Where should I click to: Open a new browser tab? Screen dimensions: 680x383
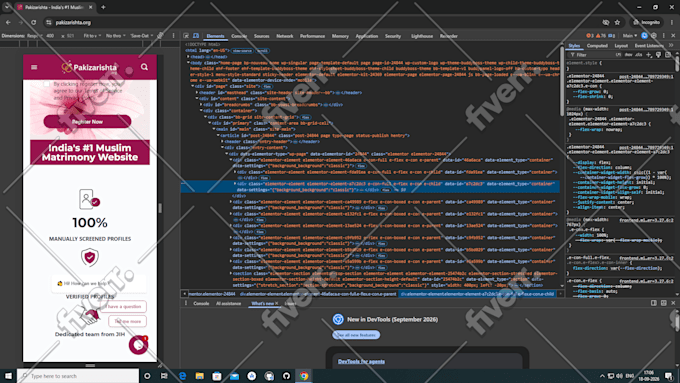coord(103,7)
